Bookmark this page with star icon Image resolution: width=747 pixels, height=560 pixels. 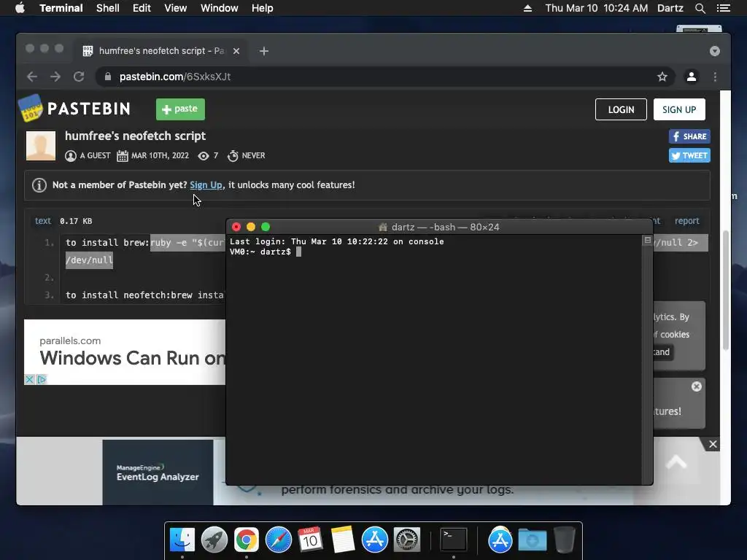(662, 77)
